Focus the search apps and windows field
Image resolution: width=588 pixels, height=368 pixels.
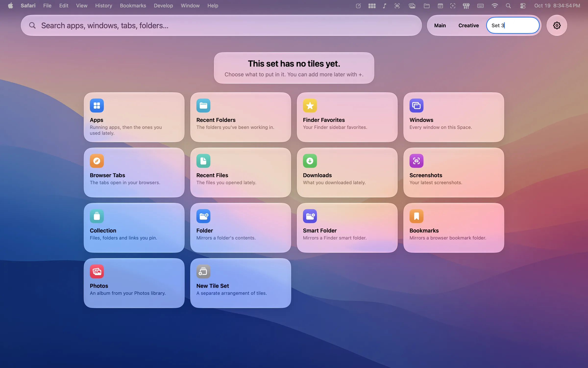(221, 25)
